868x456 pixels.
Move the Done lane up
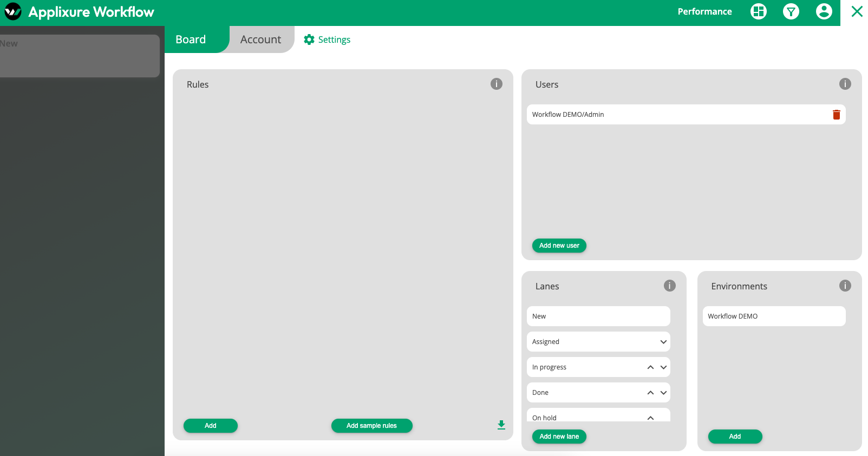(x=650, y=393)
